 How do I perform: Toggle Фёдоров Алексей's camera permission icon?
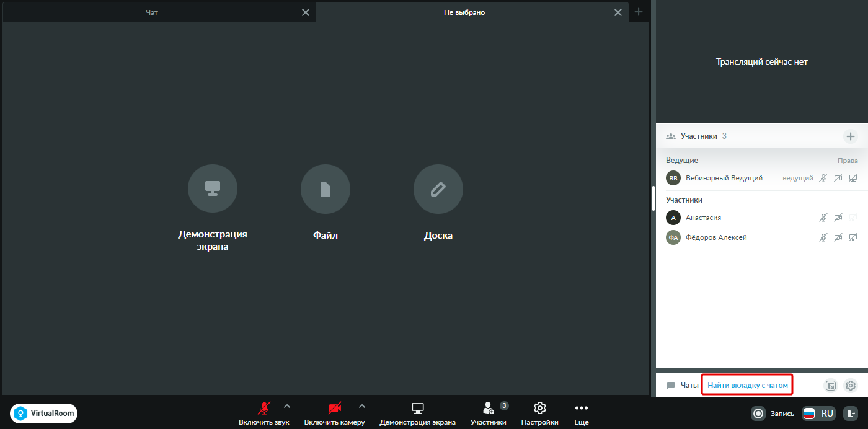point(838,237)
